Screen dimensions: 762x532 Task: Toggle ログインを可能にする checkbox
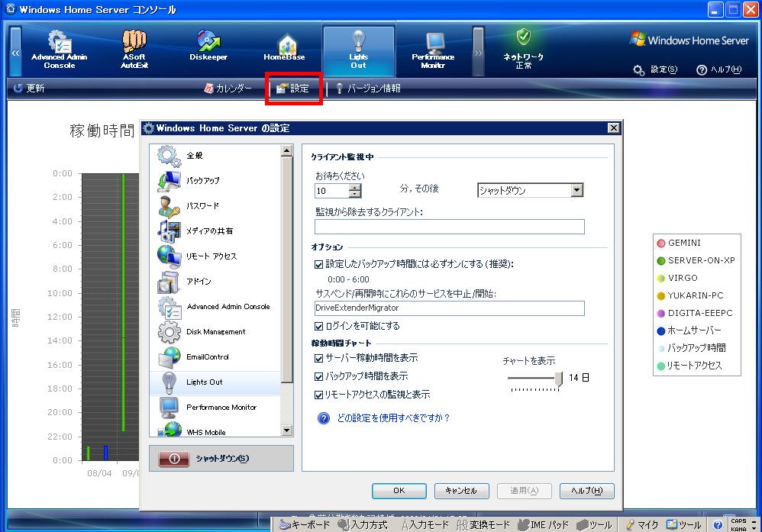coord(319,326)
